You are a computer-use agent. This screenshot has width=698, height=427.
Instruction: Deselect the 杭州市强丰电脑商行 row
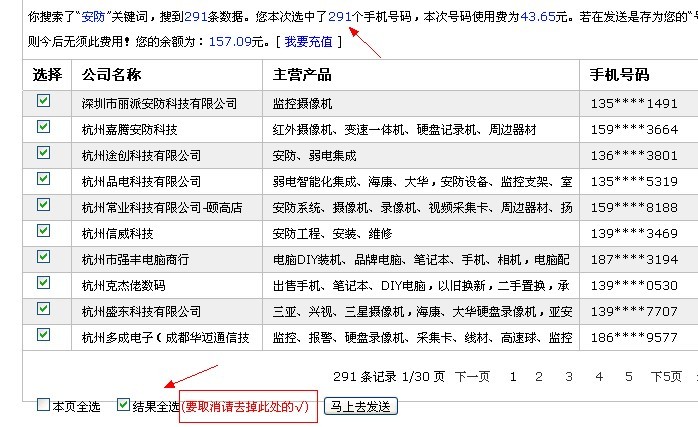point(43,257)
